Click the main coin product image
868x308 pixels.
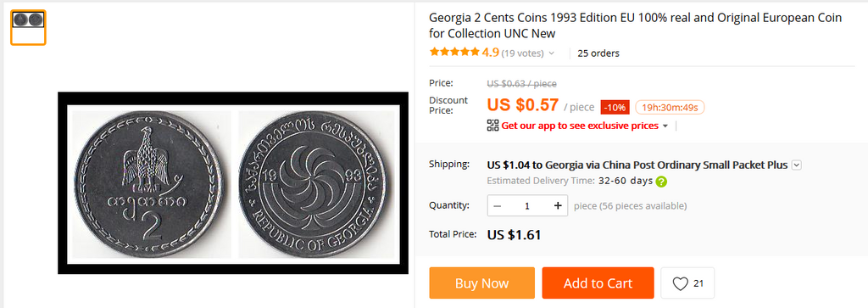pyautogui.click(x=233, y=182)
